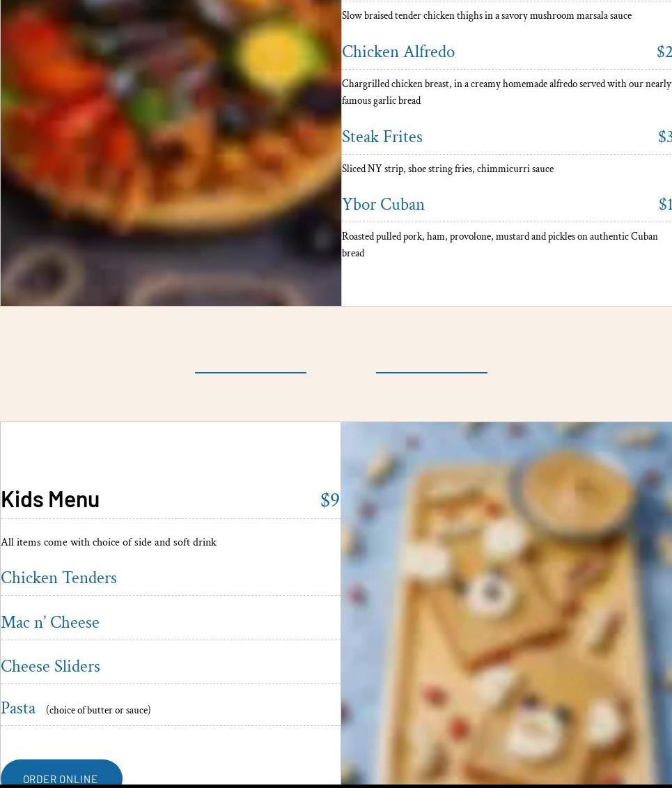Pick the Mac n' Cheese kids item
Image resolution: width=672 pixels, height=788 pixels.
click(x=50, y=622)
